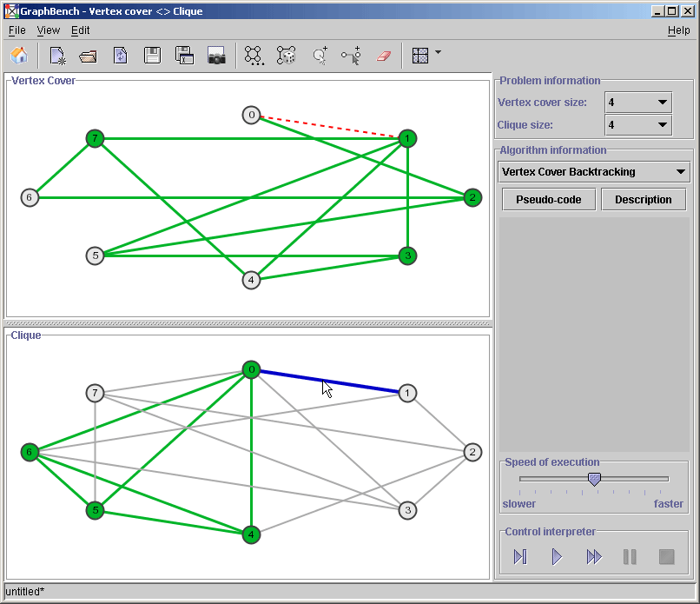Viewport: 700px width, 604px height.
Task: Generate a random graph with the dice icon
Action: (286, 56)
